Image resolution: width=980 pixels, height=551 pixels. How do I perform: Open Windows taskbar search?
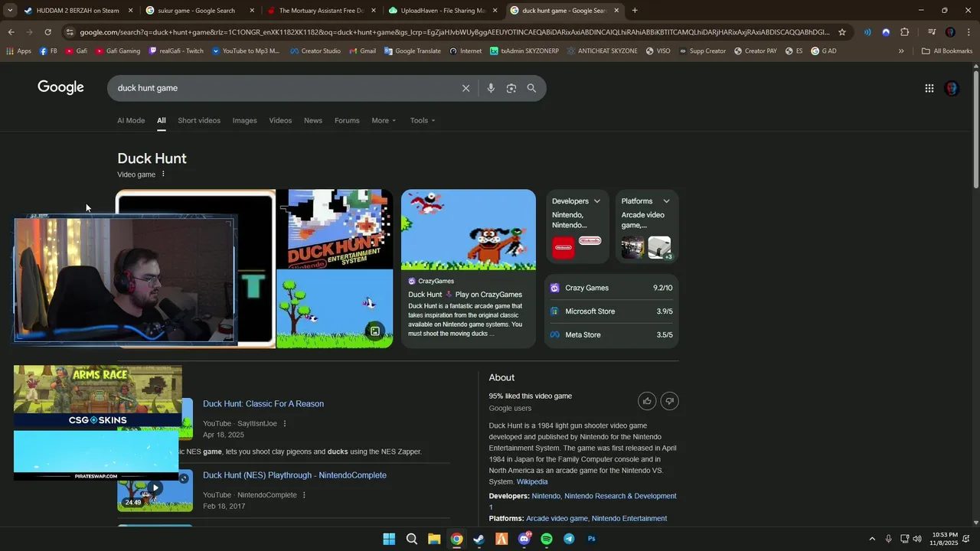411,539
